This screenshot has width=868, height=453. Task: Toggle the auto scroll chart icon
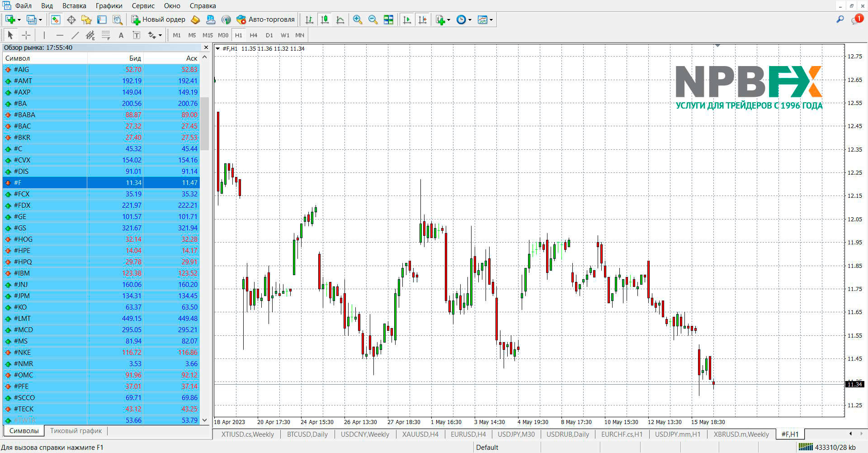tap(407, 19)
